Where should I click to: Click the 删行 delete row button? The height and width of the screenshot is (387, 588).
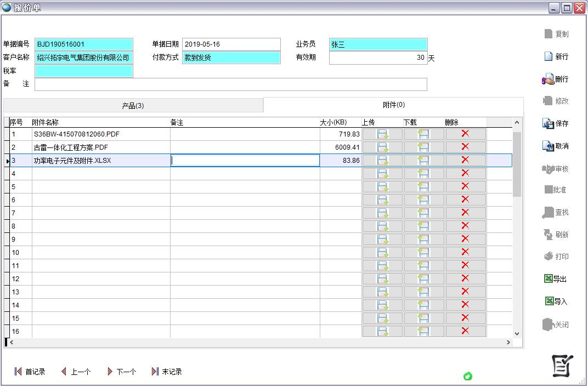[555, 79]
